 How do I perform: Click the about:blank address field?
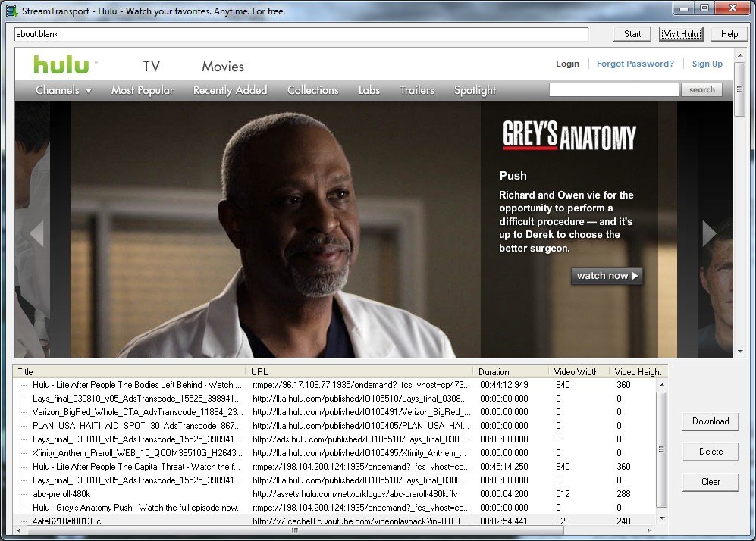point(301,34)
